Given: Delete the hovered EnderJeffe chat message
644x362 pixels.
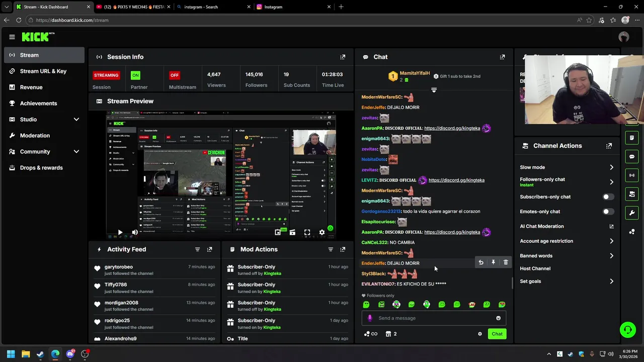Looking at the screenshot, I should coord(506,262).
